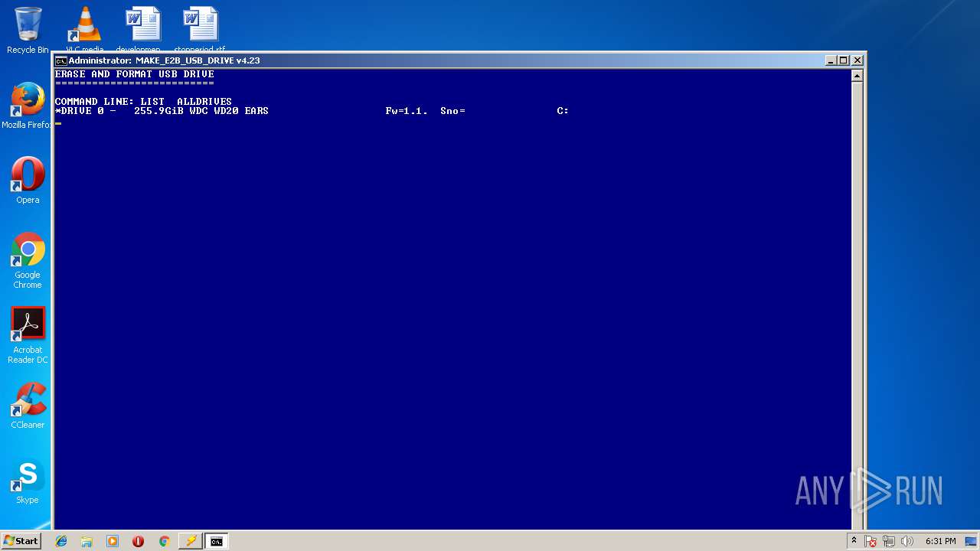Open Acrobat Reader DC shortcut
This screenshot has width=980, height=551.
28,335
